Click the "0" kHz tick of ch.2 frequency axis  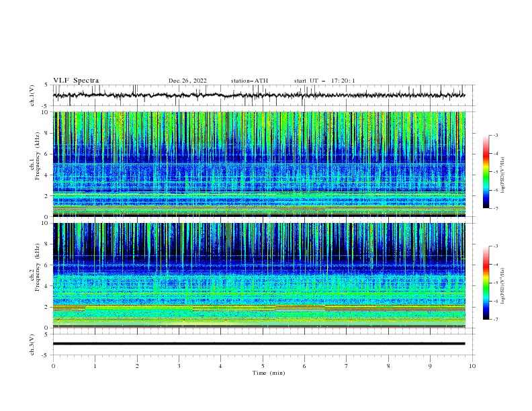46,328
